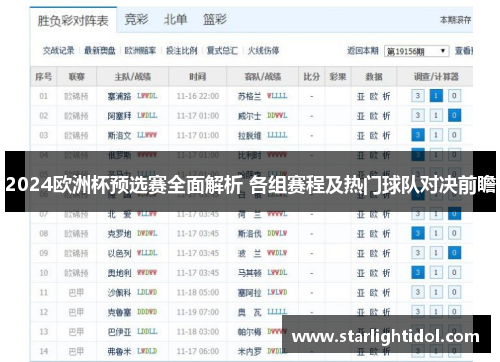500x362 pixels.
Task: Click the 返回本期 link
Action: [363, 51]
